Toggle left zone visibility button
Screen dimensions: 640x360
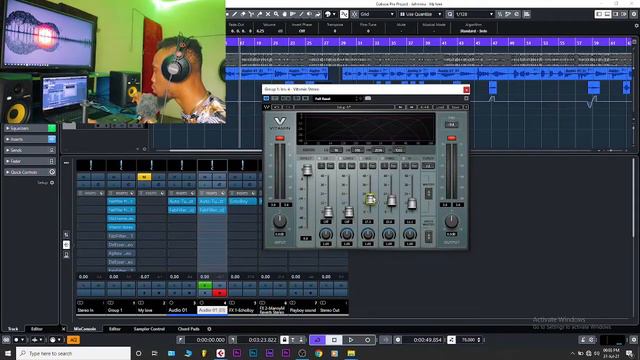click(599, 14)
